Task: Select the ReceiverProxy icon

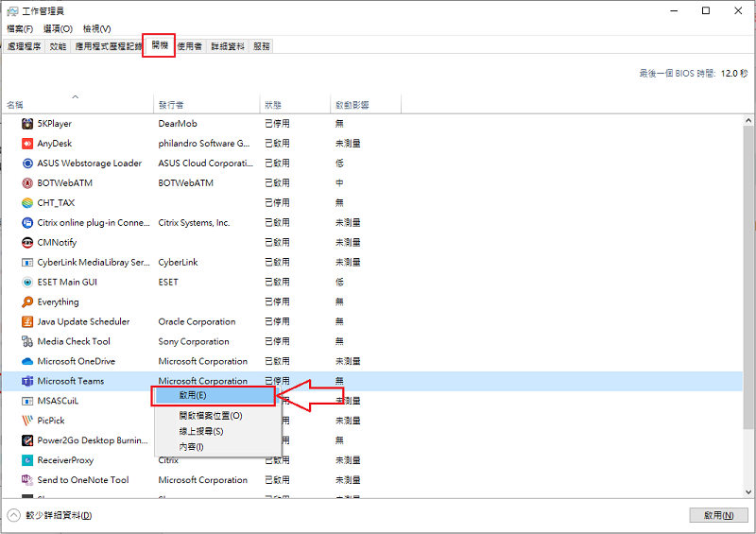Action: (x=27, y=460)
